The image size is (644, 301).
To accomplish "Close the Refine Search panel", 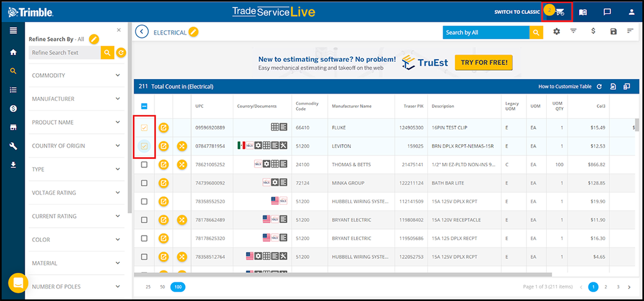I will click(119, 30).
